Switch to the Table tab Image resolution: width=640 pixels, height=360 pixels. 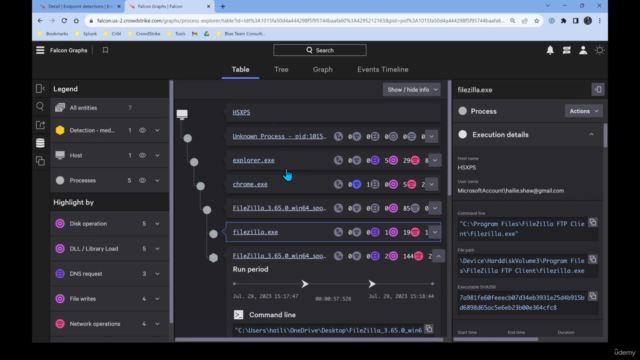point(240,69)
